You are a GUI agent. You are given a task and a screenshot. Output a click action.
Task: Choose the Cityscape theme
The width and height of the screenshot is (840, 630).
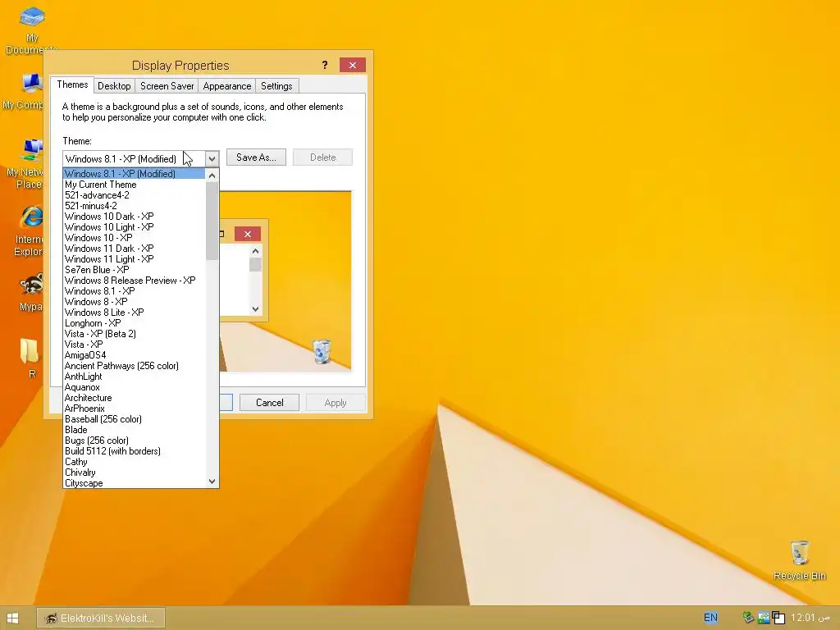pos(134,482)
